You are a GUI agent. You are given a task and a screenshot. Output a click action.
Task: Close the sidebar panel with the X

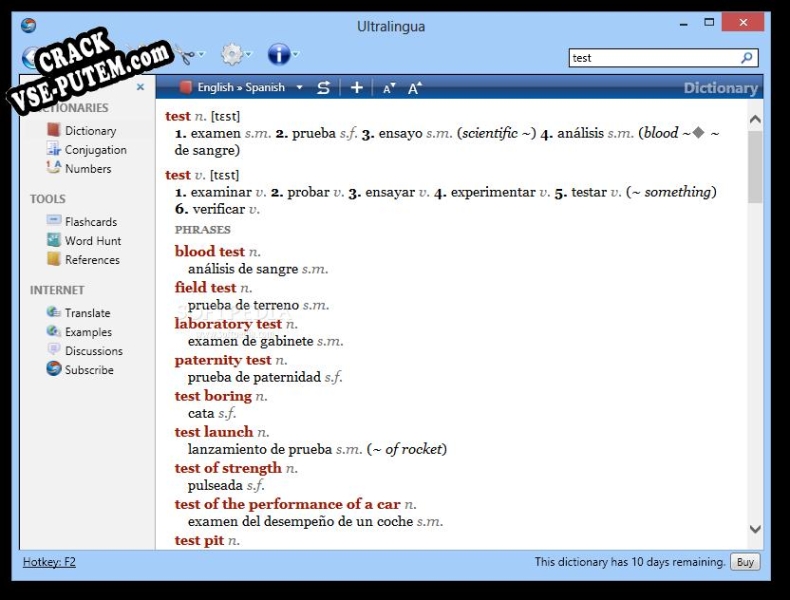click(x=140, y=87)
